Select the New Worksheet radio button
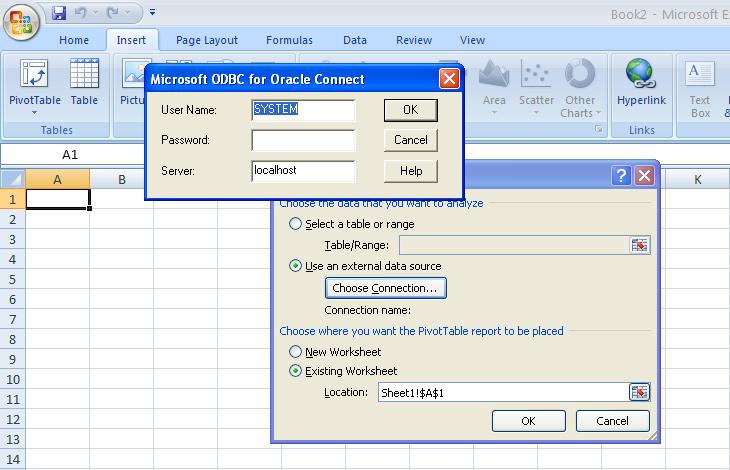The image size is (730, 470). tap(295, 351)
